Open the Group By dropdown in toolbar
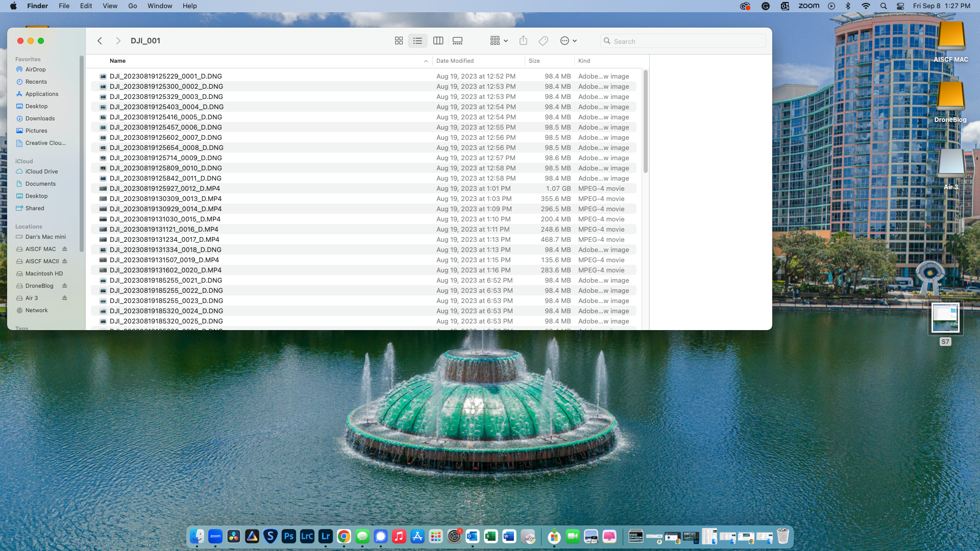The height and width of the screenshot is (551, 980). (x=499, y=41)
